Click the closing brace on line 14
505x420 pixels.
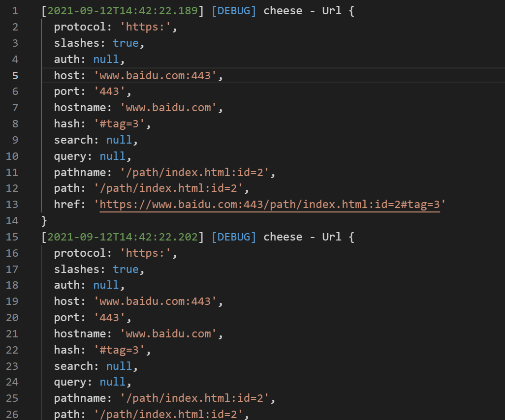[x=44, y=221]
